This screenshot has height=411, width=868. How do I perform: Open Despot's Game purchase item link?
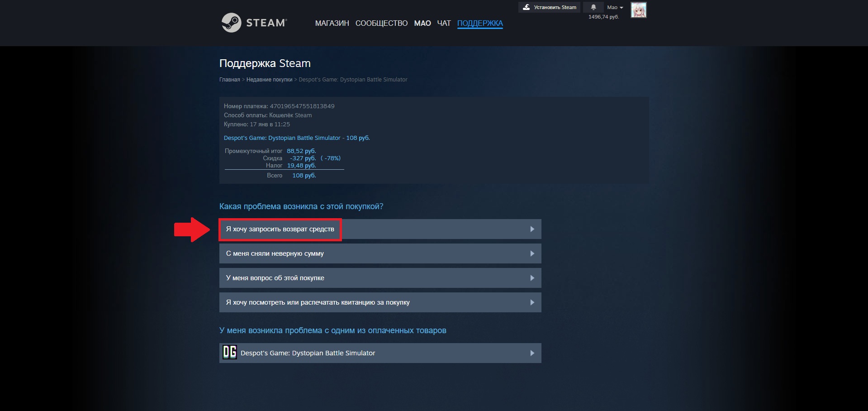pos(297,138)
